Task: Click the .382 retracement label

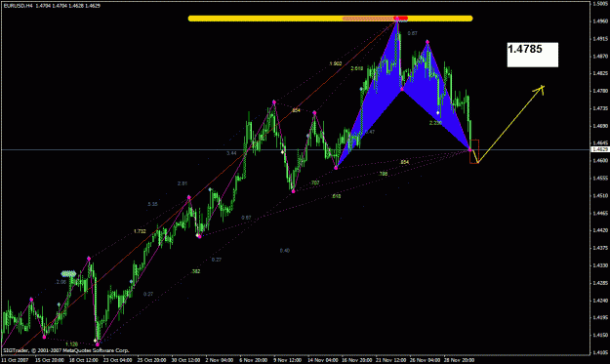Action: point(196,271)
